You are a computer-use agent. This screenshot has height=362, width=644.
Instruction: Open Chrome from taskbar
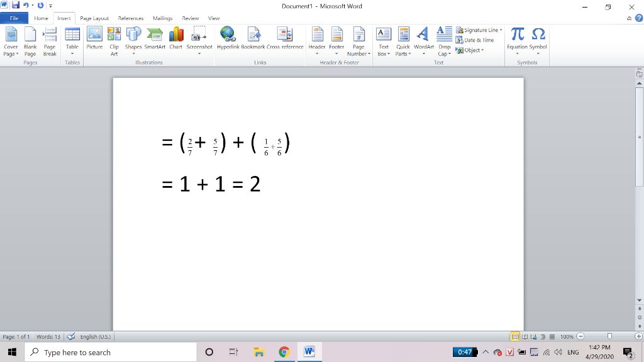point(284,352)
